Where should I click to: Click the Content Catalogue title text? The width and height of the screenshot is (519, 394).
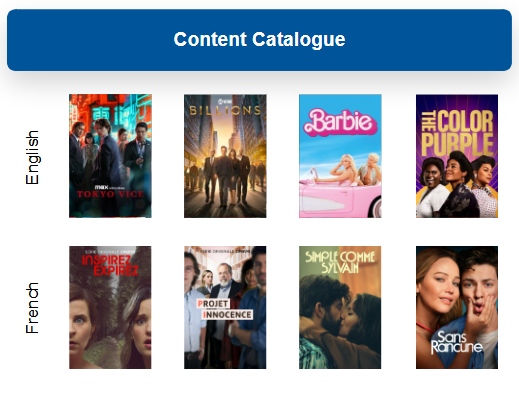coord(259,40)
